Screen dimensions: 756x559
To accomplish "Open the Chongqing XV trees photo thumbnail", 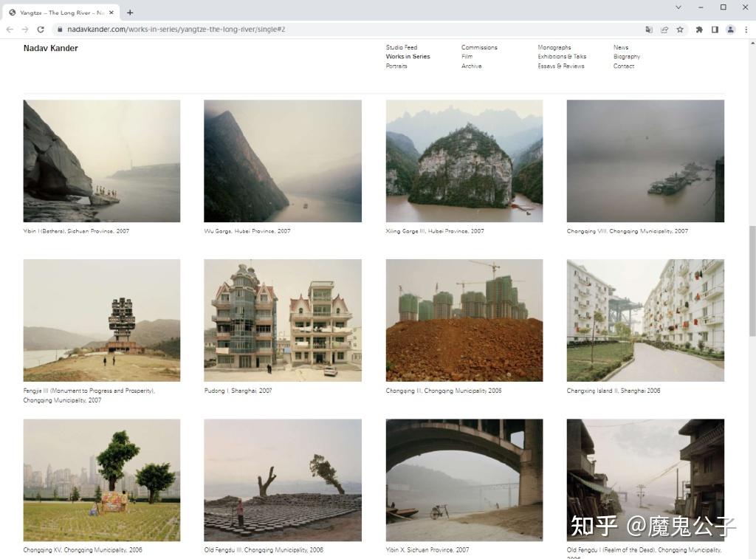I will (102, 480).
